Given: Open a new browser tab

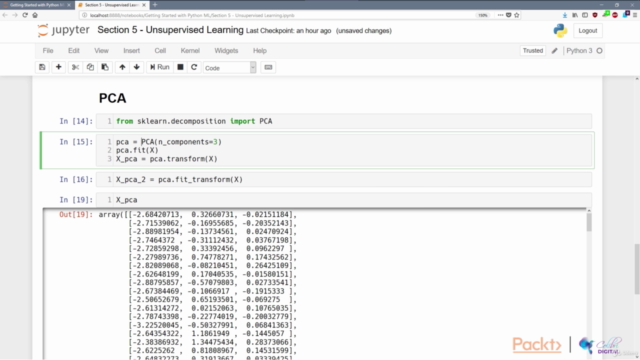Looking at the screenshot, I should click(x=155, y=5).
